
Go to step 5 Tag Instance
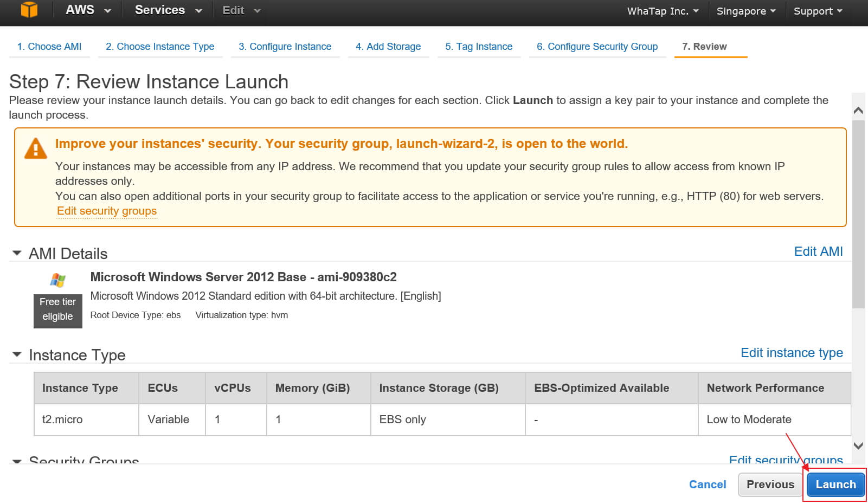(479, 47)
